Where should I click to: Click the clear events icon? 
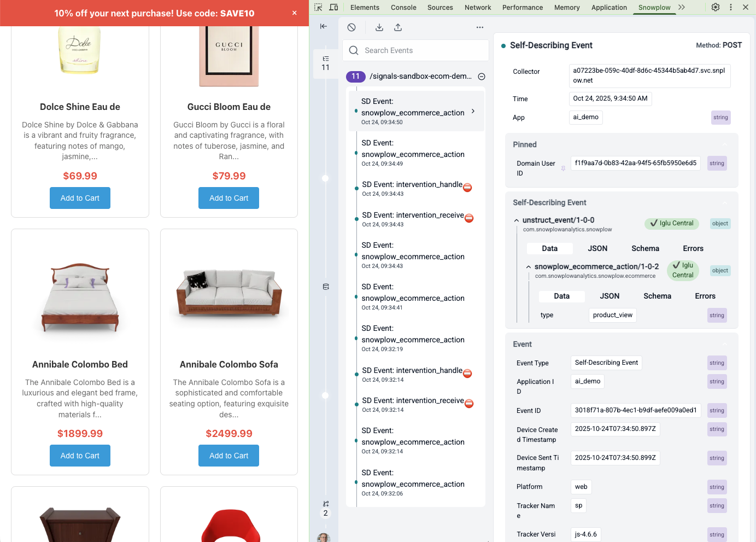tap(351, 27)
